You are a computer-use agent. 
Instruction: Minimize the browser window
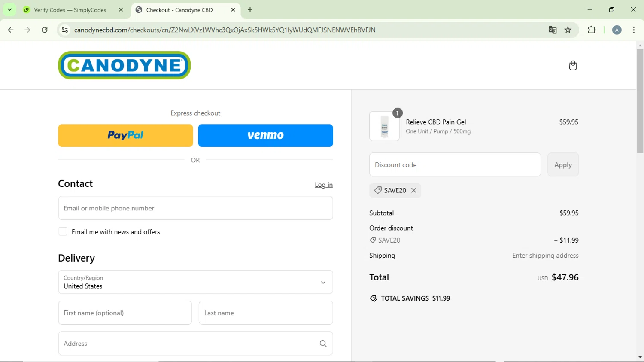(590, 9)
